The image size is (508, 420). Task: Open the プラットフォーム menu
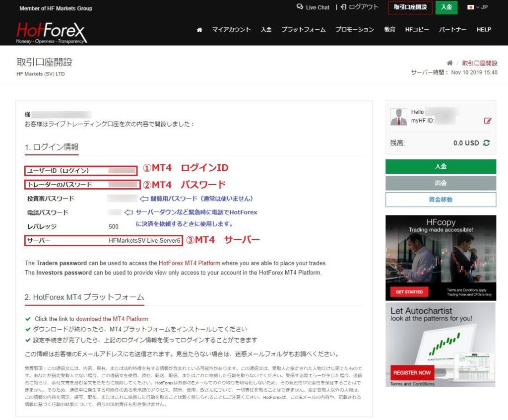click(x=304, y=29)
